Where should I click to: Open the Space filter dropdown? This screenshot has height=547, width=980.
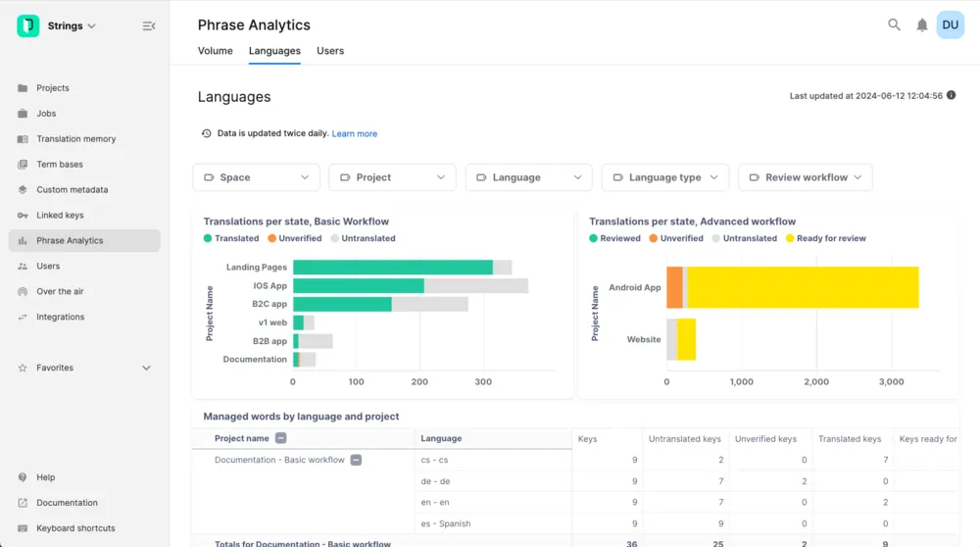(x=256, y=177)
